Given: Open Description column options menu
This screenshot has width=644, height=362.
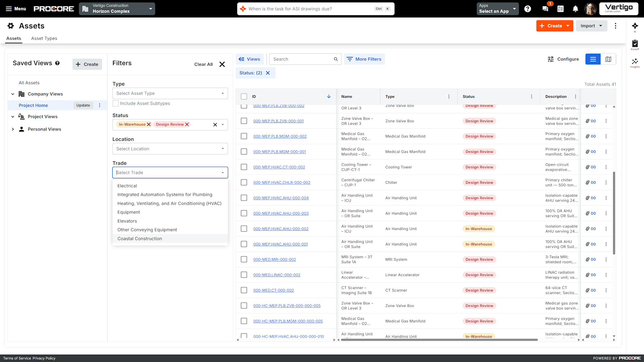Looking at the screenshot, I should pos(575,96).
